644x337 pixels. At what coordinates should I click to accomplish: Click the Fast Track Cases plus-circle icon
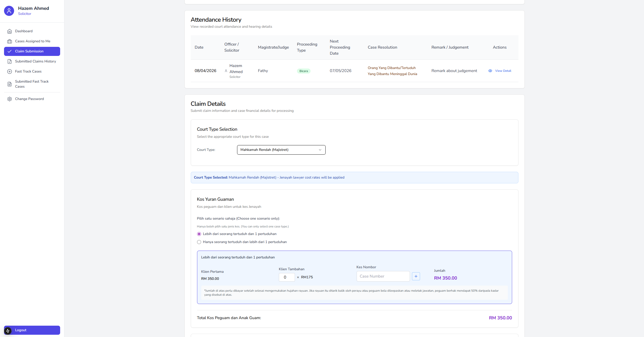pyautogui.click(x=10, y=72)
